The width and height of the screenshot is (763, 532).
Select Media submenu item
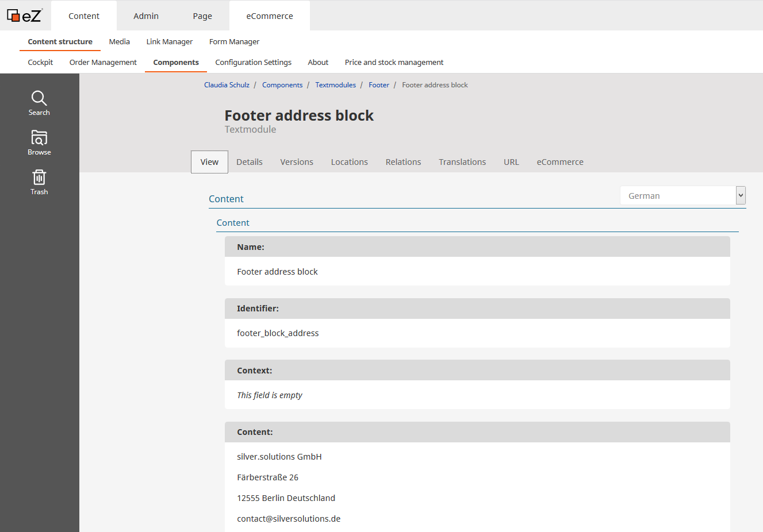(x=120, y=42)
